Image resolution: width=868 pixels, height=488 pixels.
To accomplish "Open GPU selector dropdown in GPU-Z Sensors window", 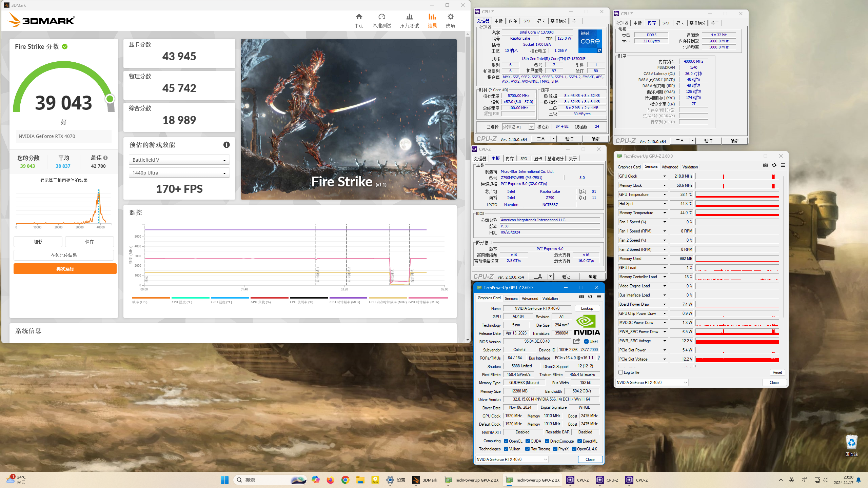I will pyautogui.click(x=652, y=382).
